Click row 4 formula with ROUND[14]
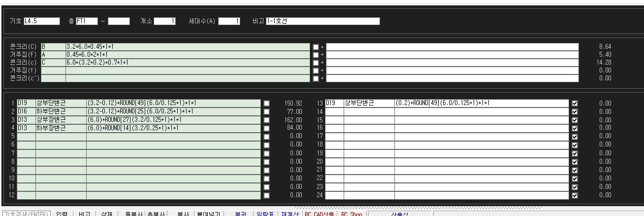This screenshot has height=216, width=644. pyautogui.click(x=173, y=128)
